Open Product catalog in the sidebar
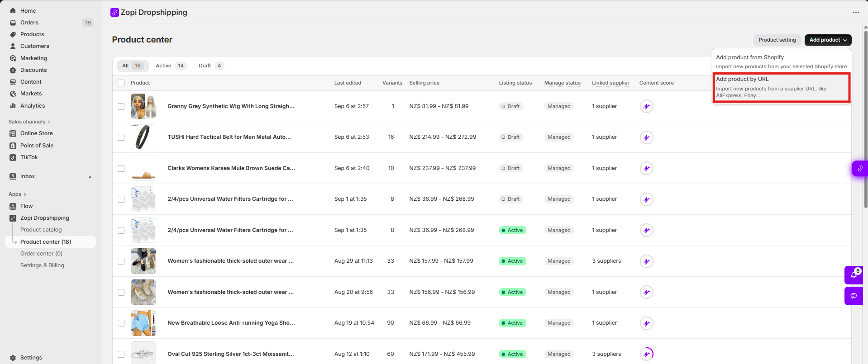 41,230
